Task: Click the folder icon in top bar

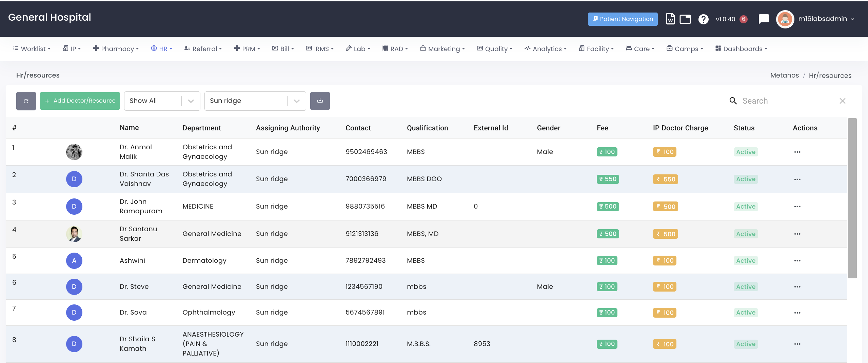Action: pos(685,19)
